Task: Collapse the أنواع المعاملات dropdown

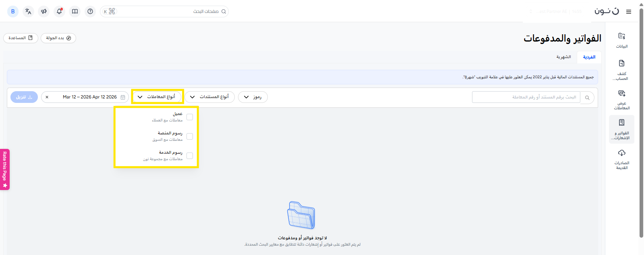Action: click(x=157, y=97)
